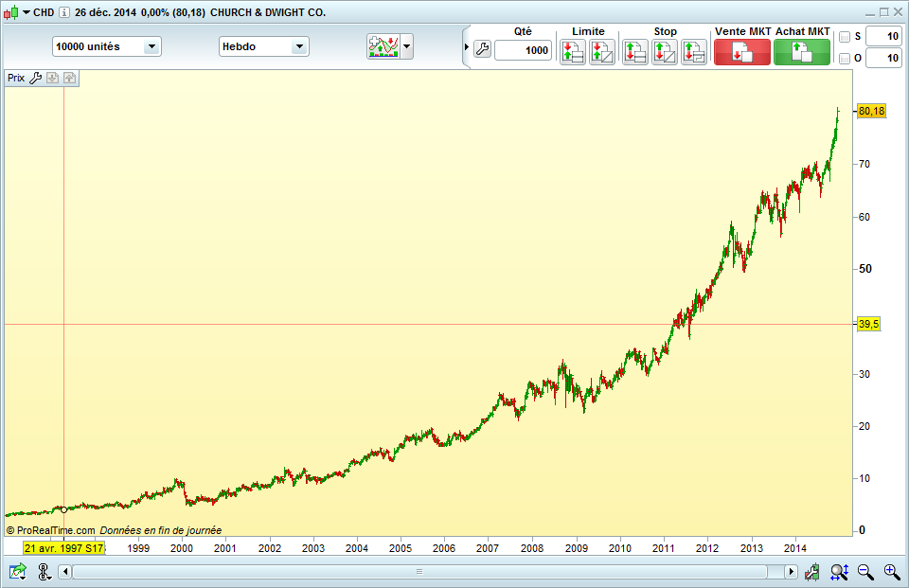Image resolution: width=909 pixels, height=588 pixels.
Task: Click the zoom in magnifier icon
Action: (892, 572)
